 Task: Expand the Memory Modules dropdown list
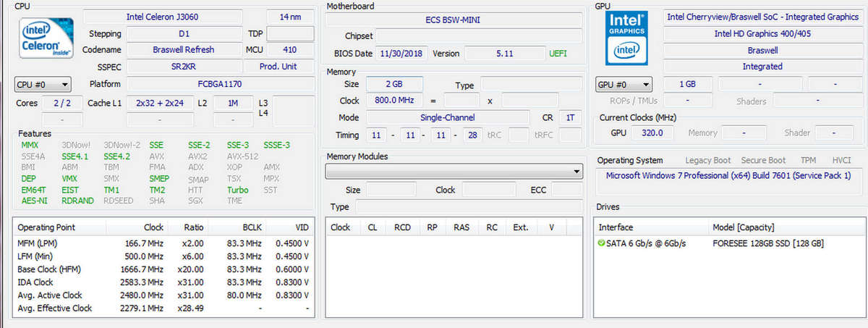(454, 172)
